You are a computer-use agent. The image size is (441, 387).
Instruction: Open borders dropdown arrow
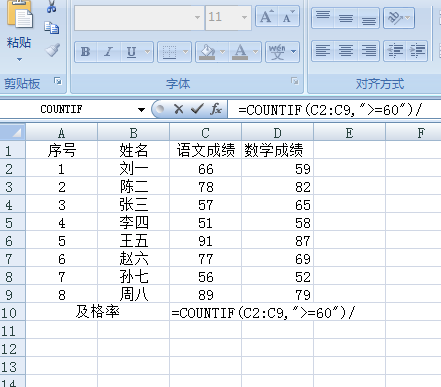click(186, 52)
